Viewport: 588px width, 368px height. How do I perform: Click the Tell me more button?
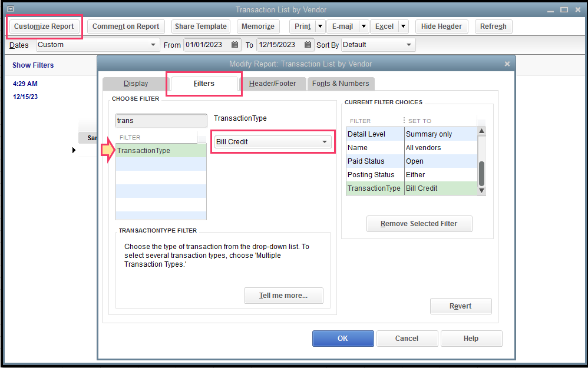coord(283,296)
